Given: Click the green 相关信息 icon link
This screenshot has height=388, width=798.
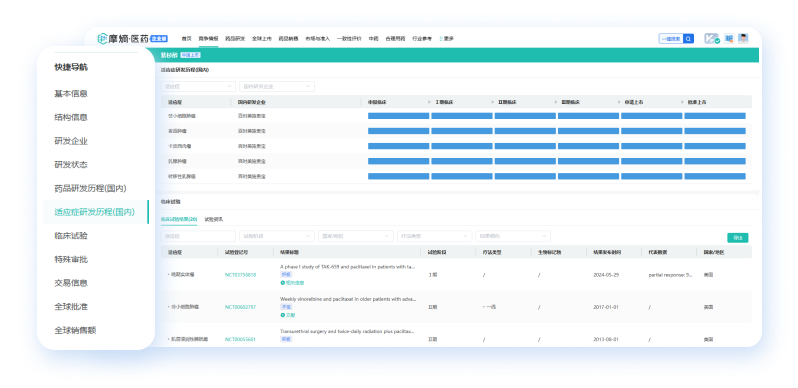Looking at the screenshot, I should click(292, 283).
